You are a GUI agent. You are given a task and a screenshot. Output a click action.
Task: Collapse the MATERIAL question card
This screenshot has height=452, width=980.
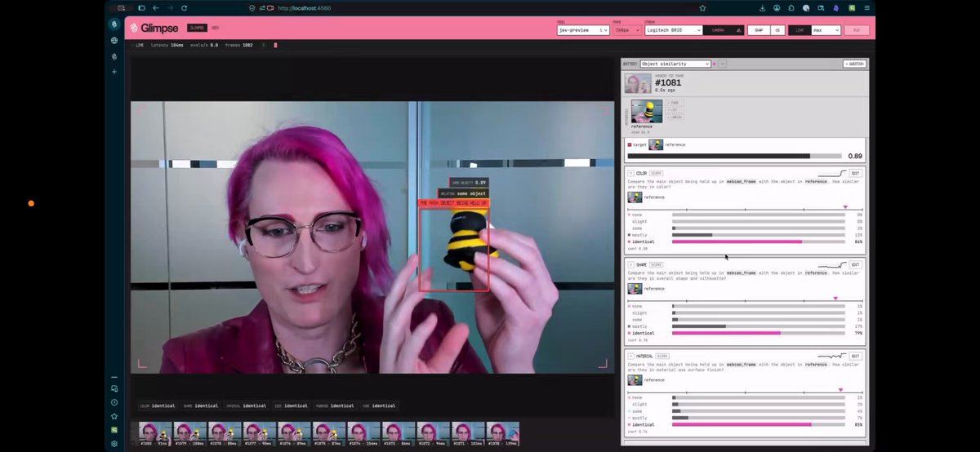coord(630,356)
